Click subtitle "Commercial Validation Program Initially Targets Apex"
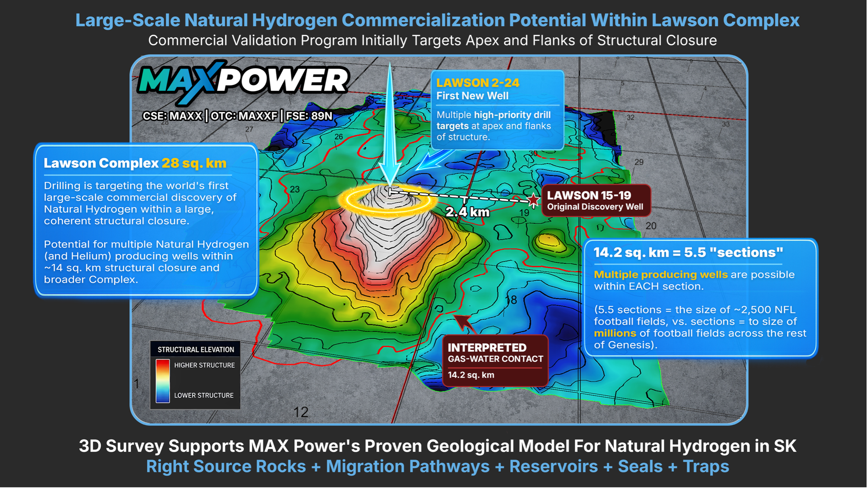 [x=433, y=40]
